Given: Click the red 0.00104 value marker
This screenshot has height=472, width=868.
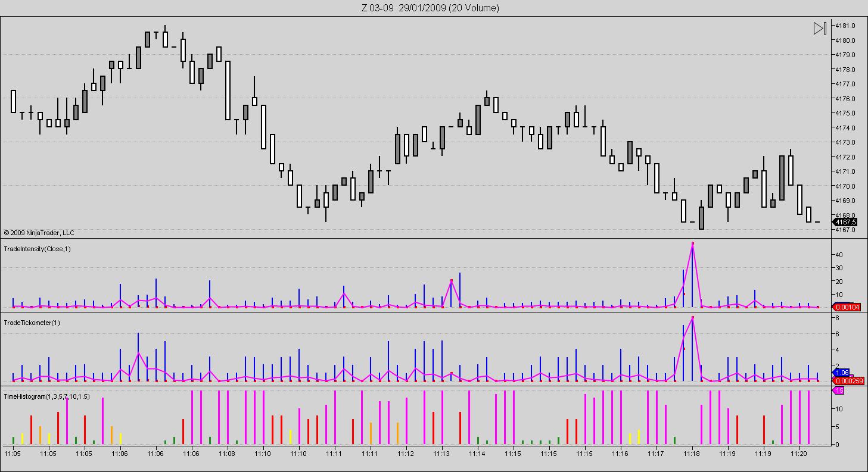Looking at the screenshot, I should click(x=846, y=307).
